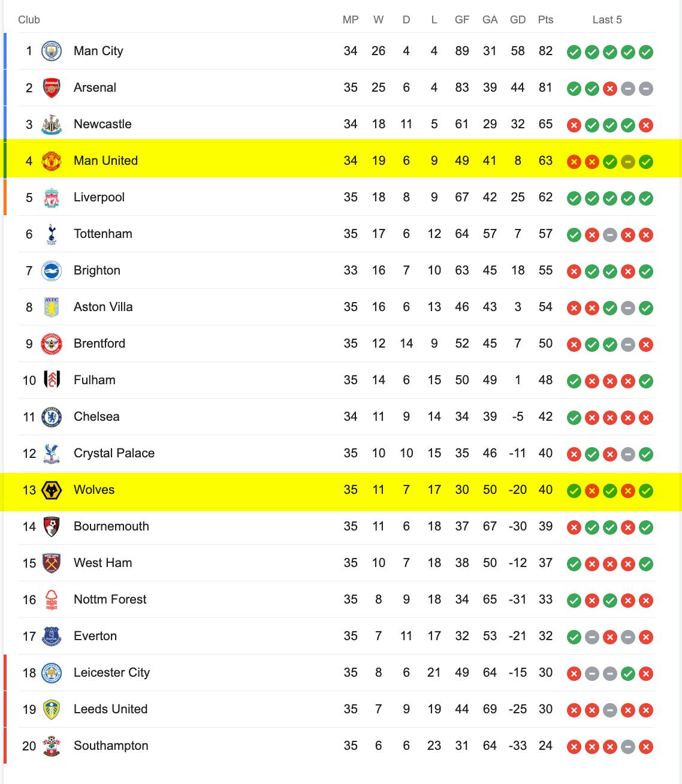Click Arsenal's red loss result icon
682x784 pixels.
[x=610, y=89]
